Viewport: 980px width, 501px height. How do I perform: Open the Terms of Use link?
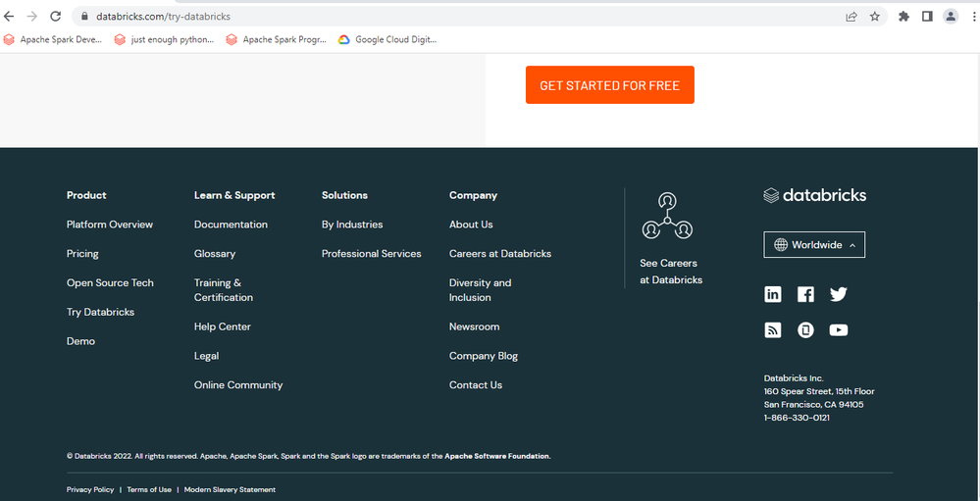[x=149, y=490]
